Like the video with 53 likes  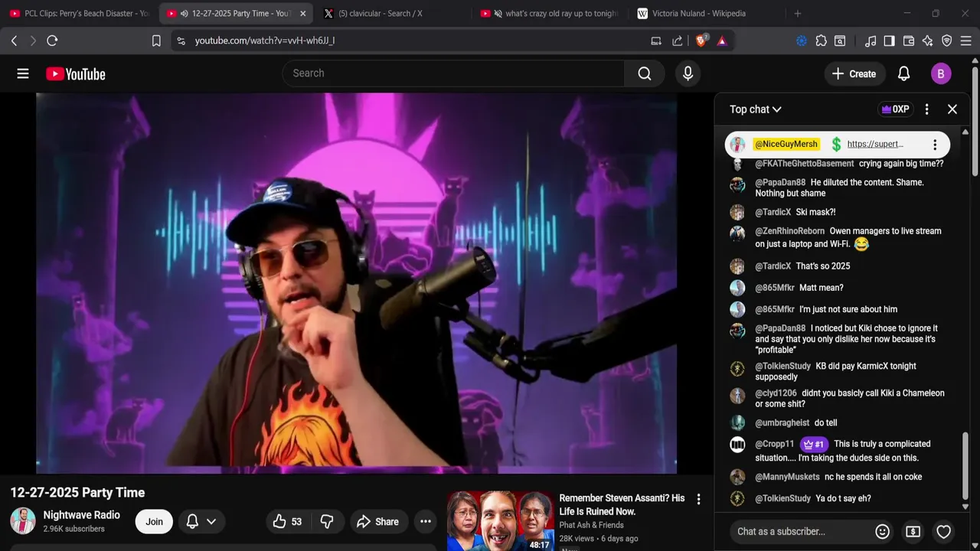click(x=287, y=521)
